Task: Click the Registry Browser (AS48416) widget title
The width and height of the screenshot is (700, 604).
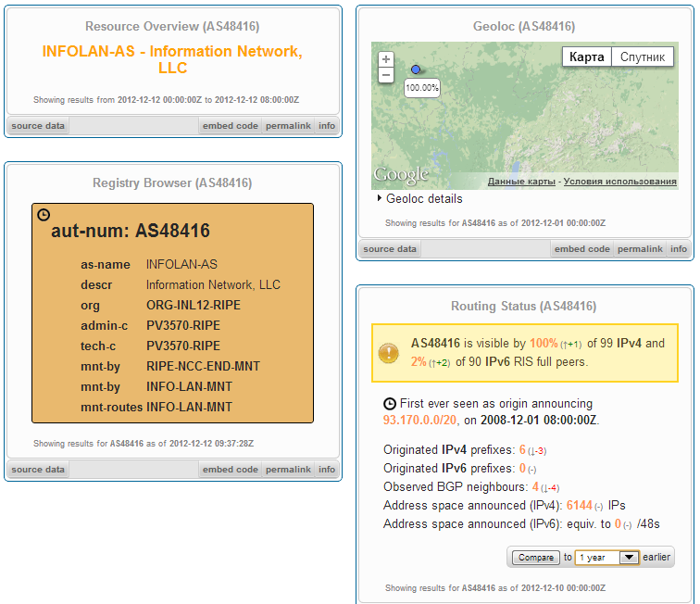Action: pyautogui.click(x=172, y=182)
